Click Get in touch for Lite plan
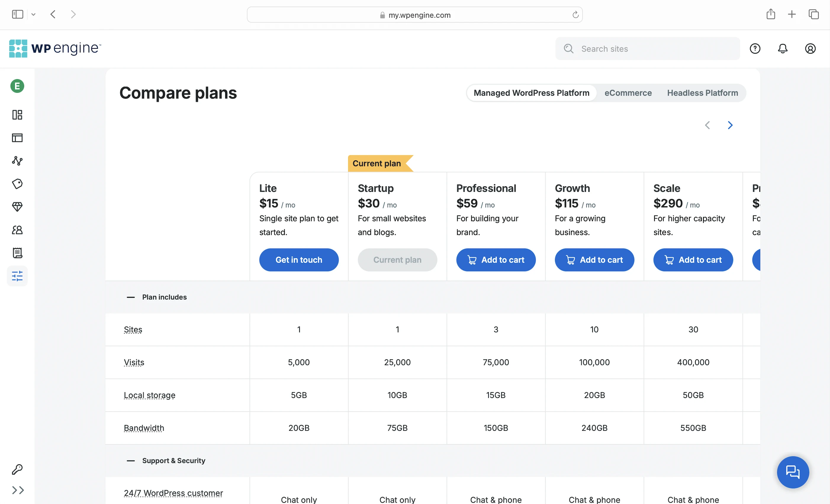The width and height of the screenshot is (830, 504). pos(299,260)
